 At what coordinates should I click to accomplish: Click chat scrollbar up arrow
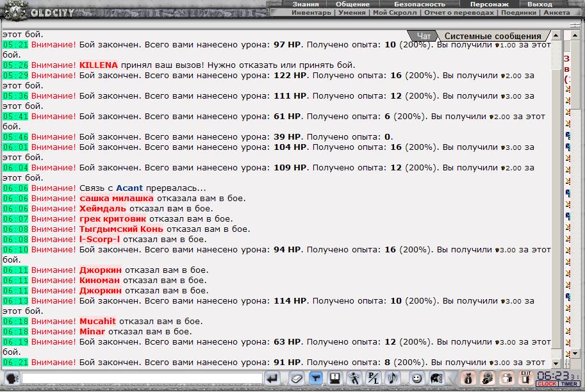[x=556, y=35]
